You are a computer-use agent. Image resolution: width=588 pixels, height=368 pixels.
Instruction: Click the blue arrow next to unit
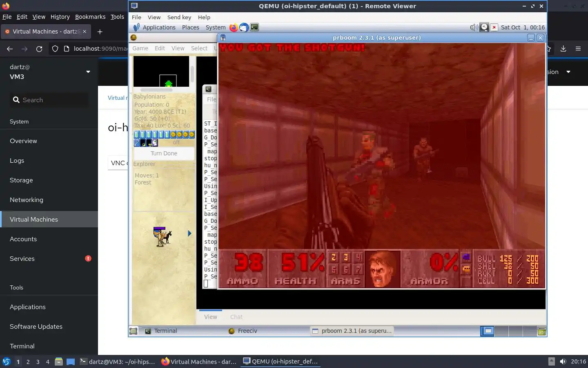[x=189, y=233]
